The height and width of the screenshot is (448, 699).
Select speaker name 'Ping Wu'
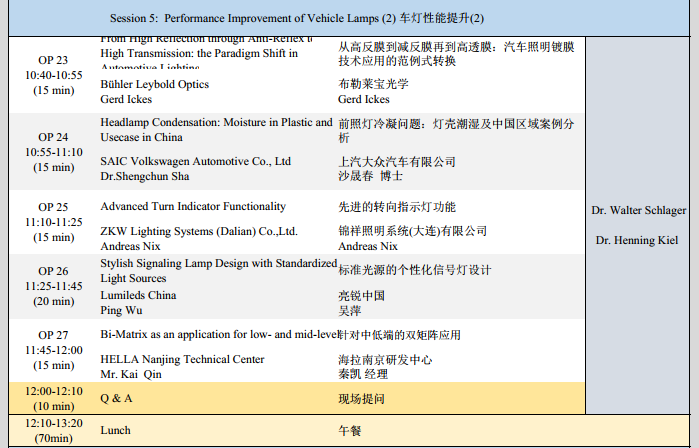point(121,310)
